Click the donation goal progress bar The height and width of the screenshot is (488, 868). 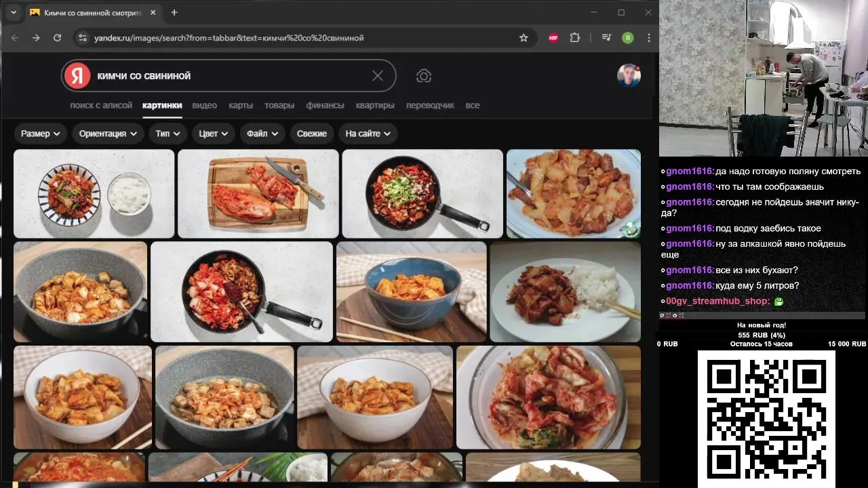[762, 335]
